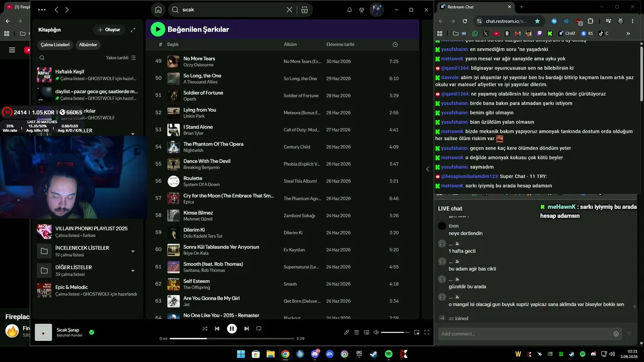Expand the İNCELENECEK LİSTELER folder
Viewport: 644px width, 362px height.
(133, 251)
